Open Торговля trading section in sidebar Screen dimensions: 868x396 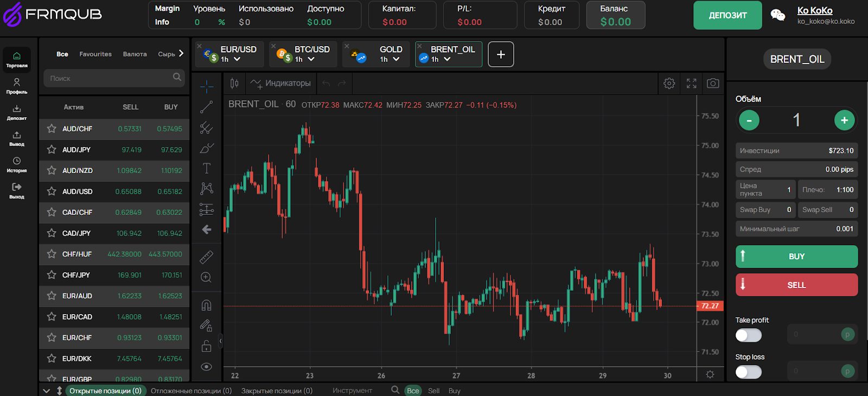tap(17, 60)
